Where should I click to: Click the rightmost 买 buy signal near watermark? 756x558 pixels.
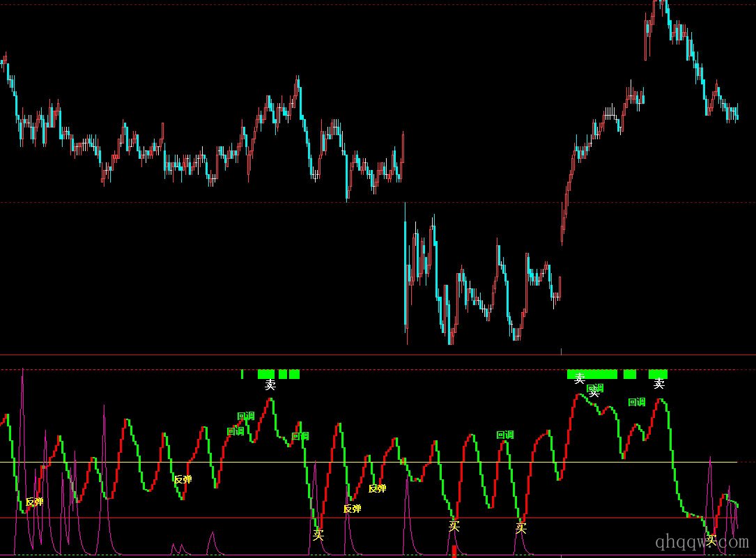click(711, 539)
